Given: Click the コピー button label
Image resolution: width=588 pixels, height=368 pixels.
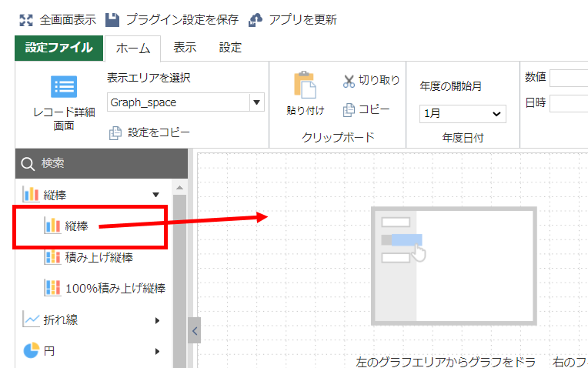Looking at the screenshot, I should (x=374, y=109).
